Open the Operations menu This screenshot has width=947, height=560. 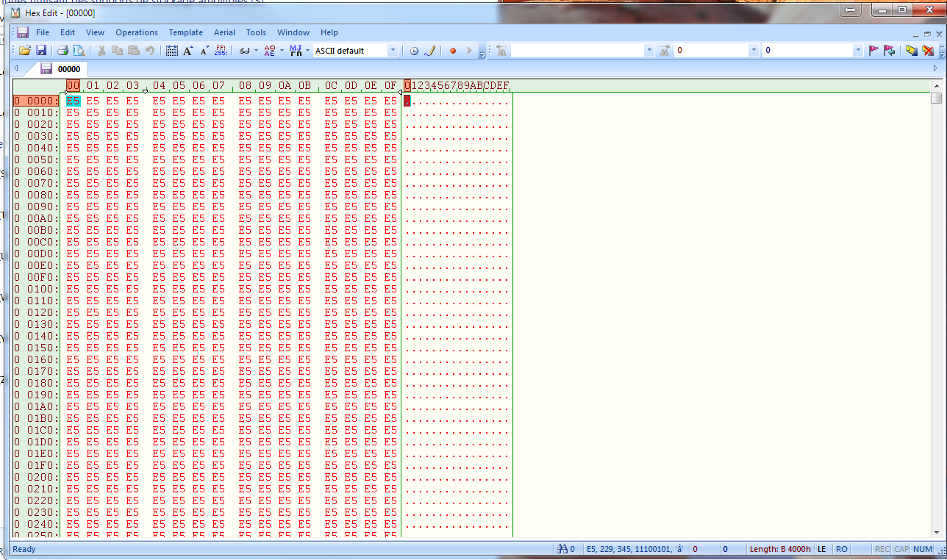[137, 32]
